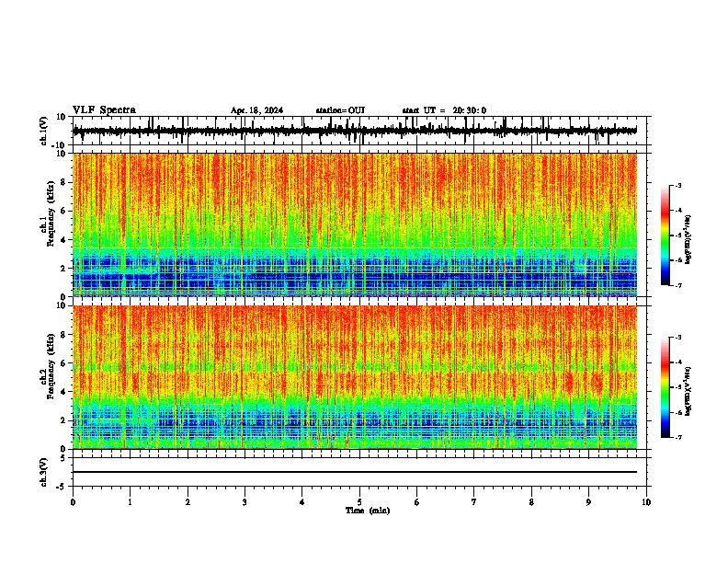Click the "start UT = 20:30: 0" text
728x563 pixels.
[444, 110]
